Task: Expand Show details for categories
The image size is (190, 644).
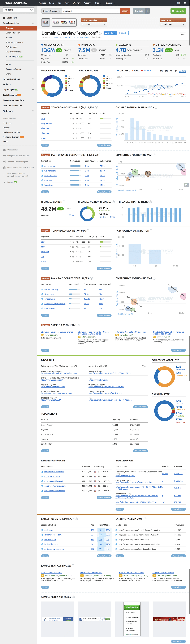Action: click(97, 37)
